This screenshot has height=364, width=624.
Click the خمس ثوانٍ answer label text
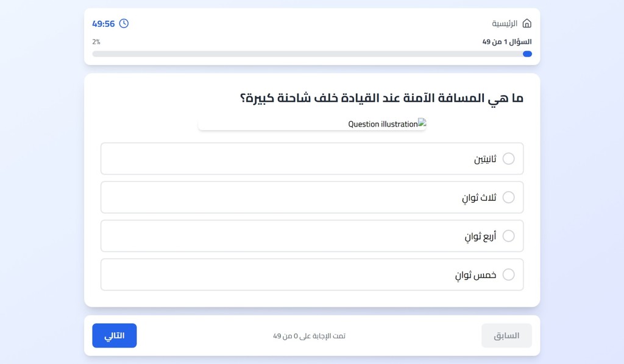475,275
